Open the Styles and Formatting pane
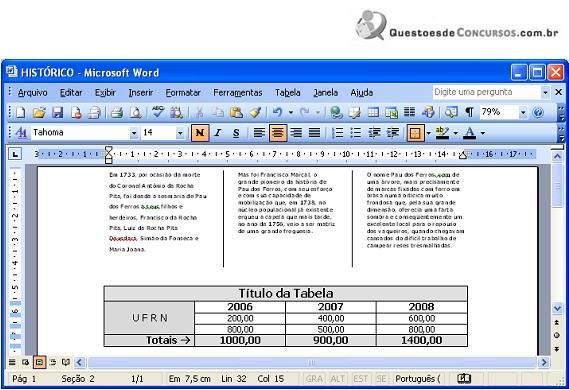This screenshot has height=390, width=569. tap(21, 133)
